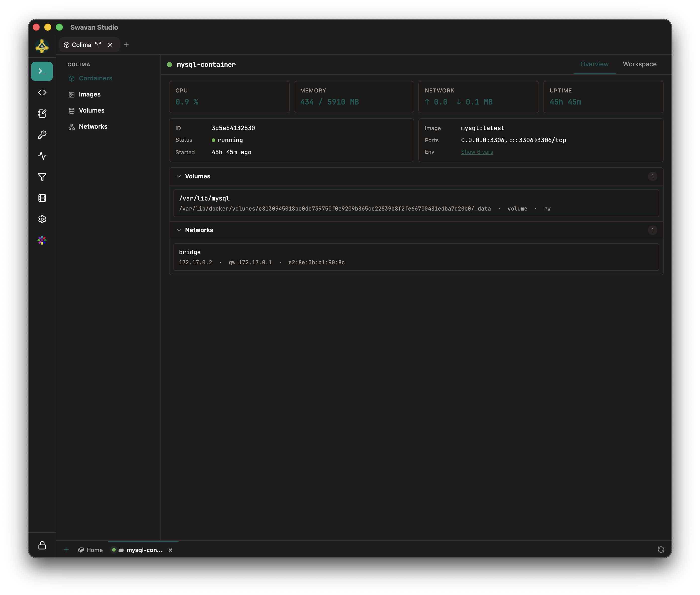Viewport: 700px width, 595px height.
Task: Click the ports value 0.0.0.0:3306
Action: [x=513, y=140]
